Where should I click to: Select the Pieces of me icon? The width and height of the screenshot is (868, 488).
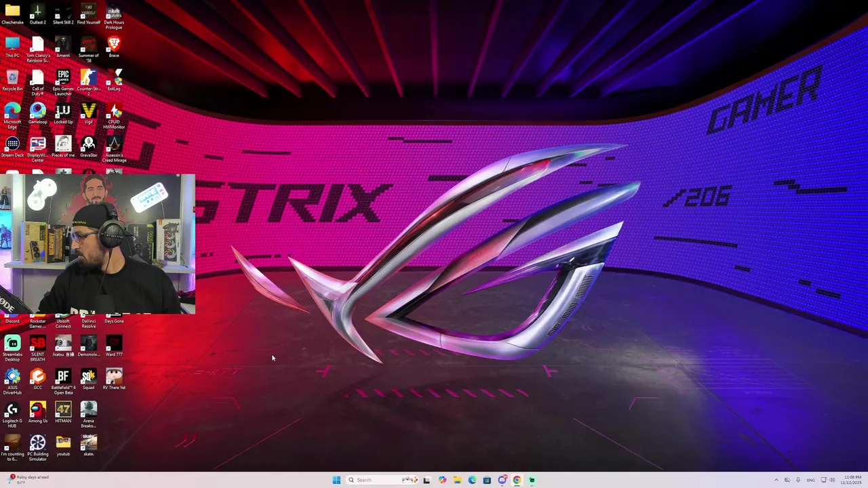point(63,147)
